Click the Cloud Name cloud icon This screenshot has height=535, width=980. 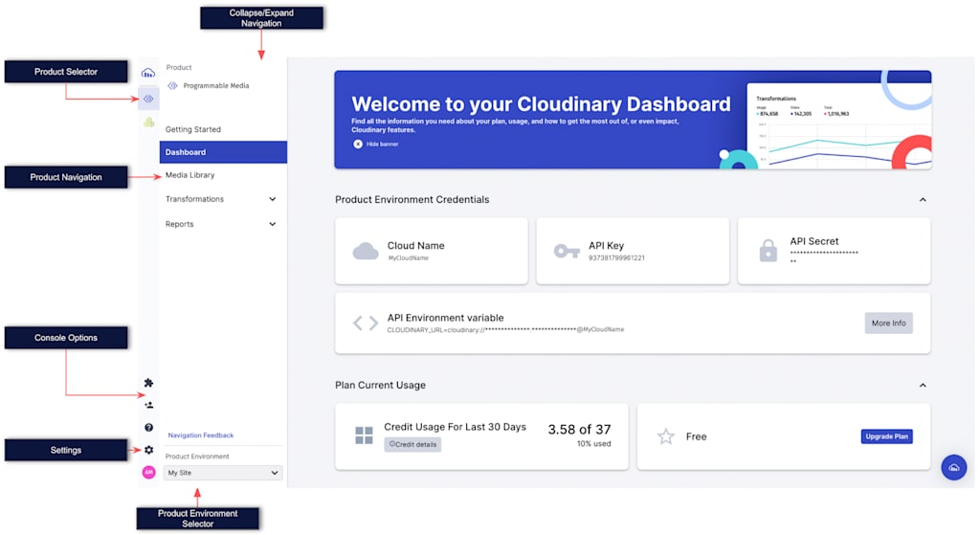point(366,252)
